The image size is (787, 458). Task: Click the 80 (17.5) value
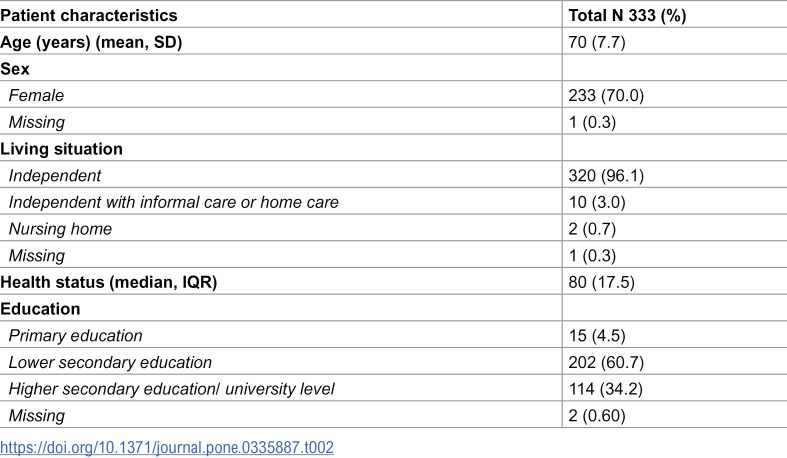(601, 282)
